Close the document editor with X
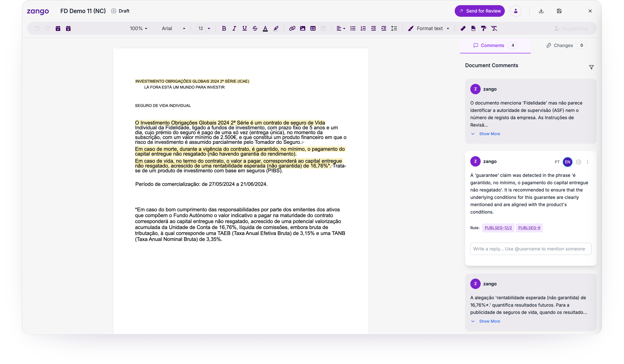The height and width of the screenshot is (364, 624). pos(590,11)
